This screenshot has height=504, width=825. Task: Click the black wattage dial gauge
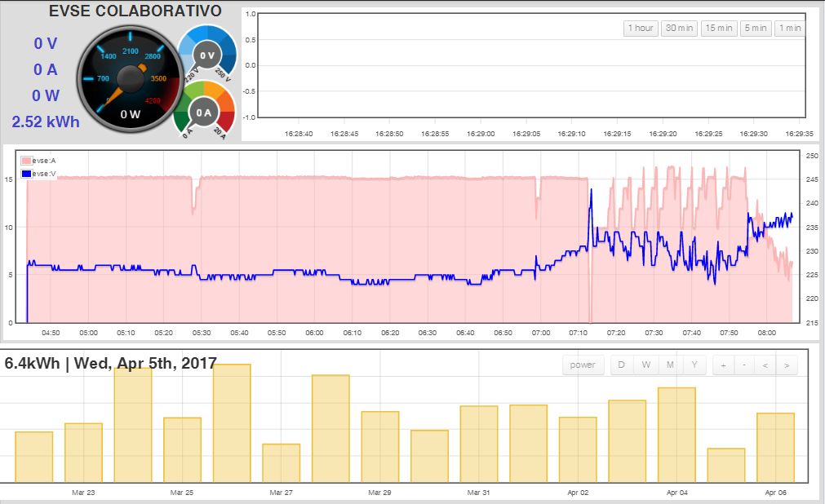click(131, 79)
